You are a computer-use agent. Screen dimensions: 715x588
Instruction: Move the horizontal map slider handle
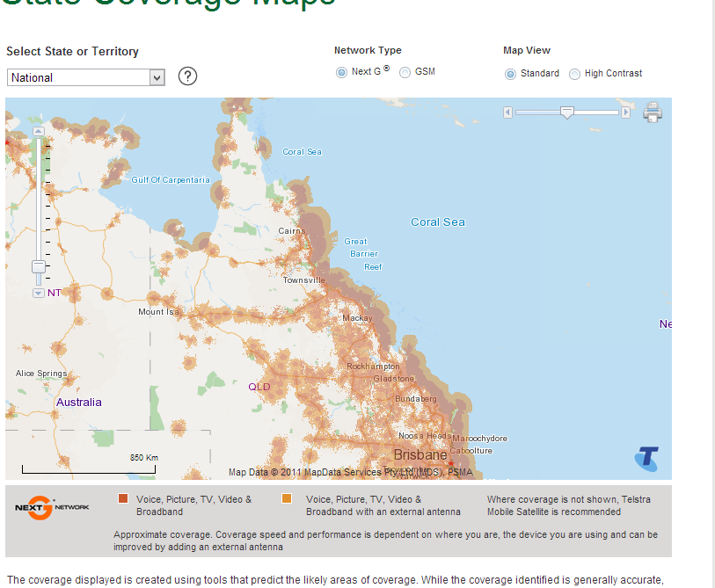pyautogui.click(x=566, y=113)
